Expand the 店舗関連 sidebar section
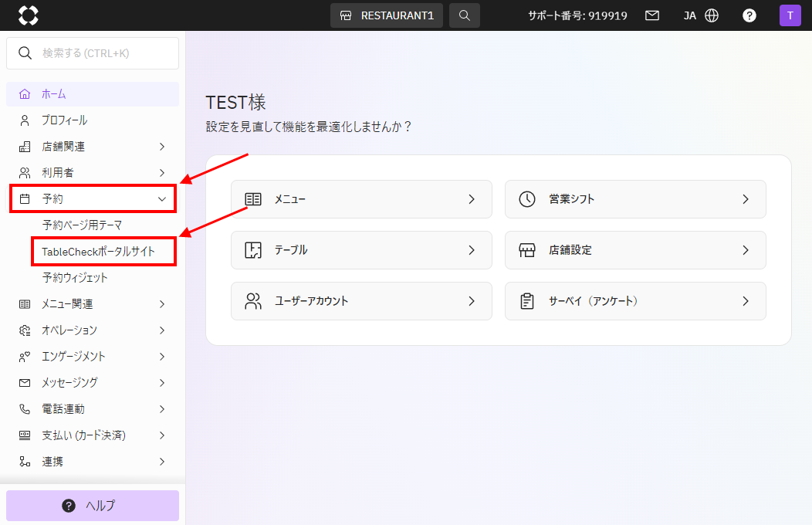Viewport: 812px width, 525px height. [93, 147]
